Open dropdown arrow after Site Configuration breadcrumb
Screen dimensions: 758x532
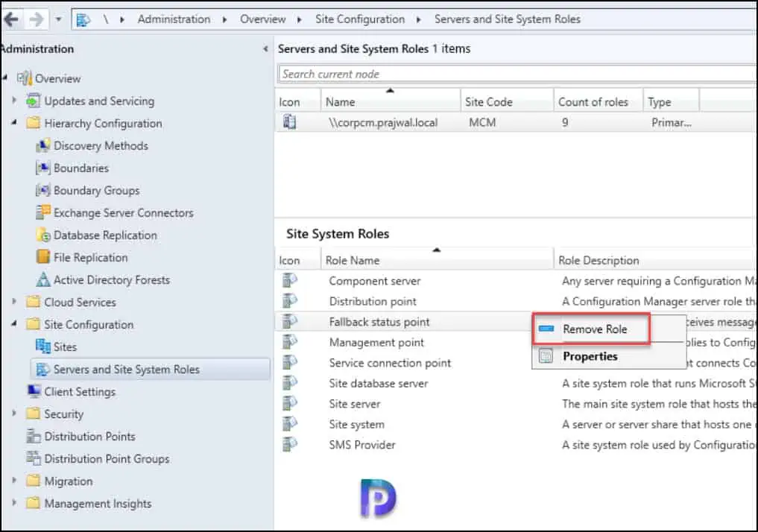pyautogui.click(x=419, y=20)
